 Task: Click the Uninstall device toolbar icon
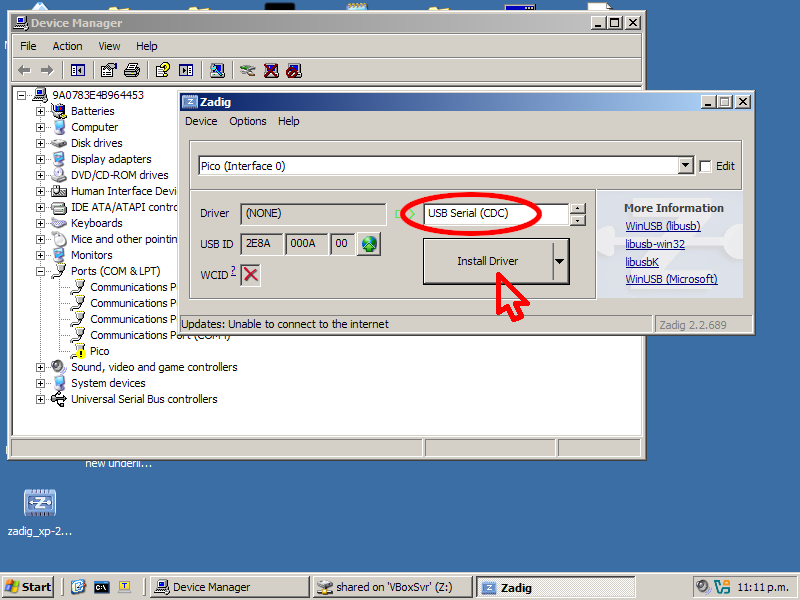(270, 70)
